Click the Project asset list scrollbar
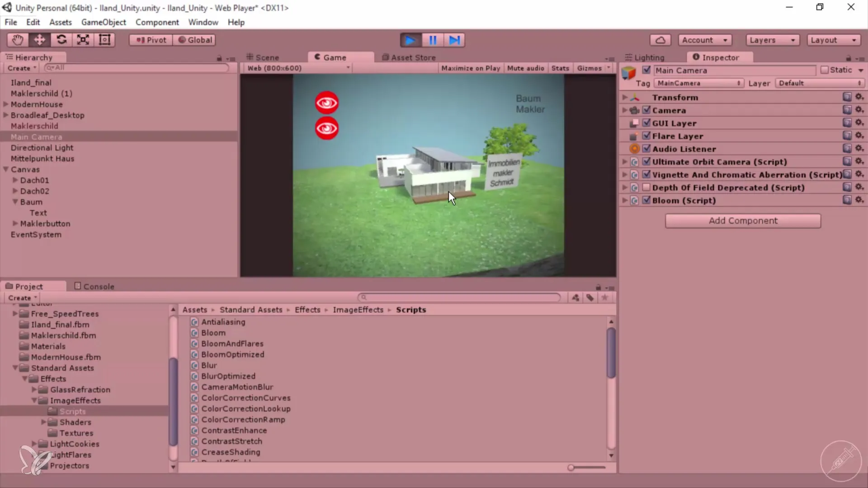The width and height of the screenshot is (868, 488). 611,354
